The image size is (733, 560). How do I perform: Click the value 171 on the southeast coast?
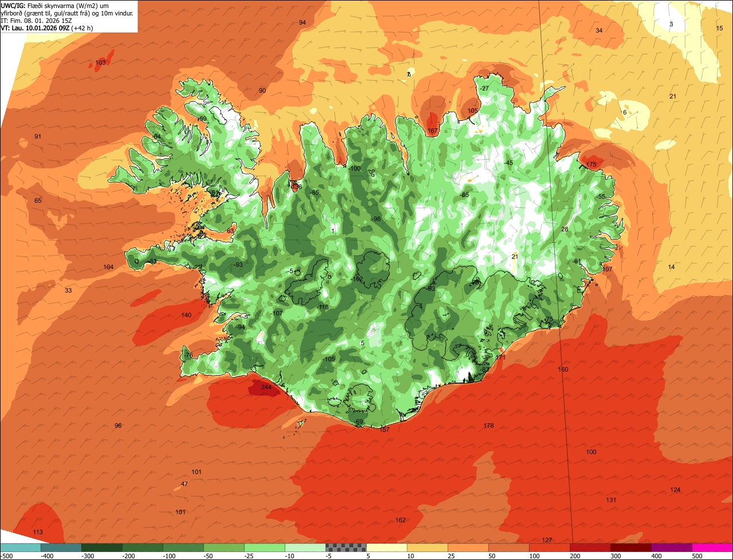tap(501, 357)
